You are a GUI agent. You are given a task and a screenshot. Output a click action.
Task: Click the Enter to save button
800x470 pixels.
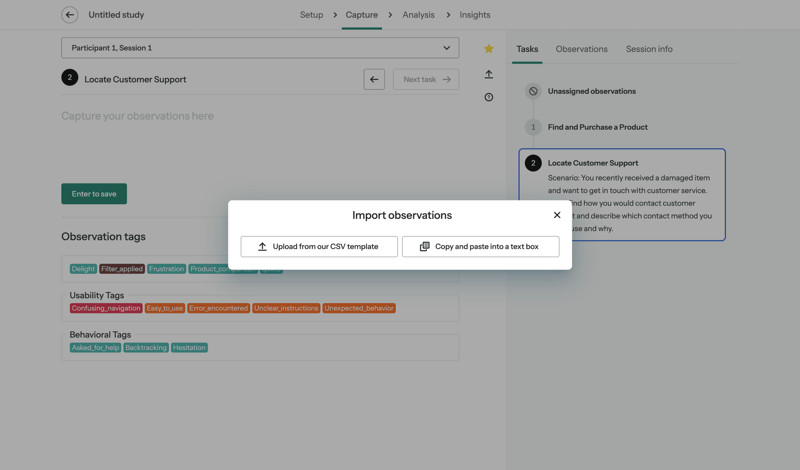94,194
